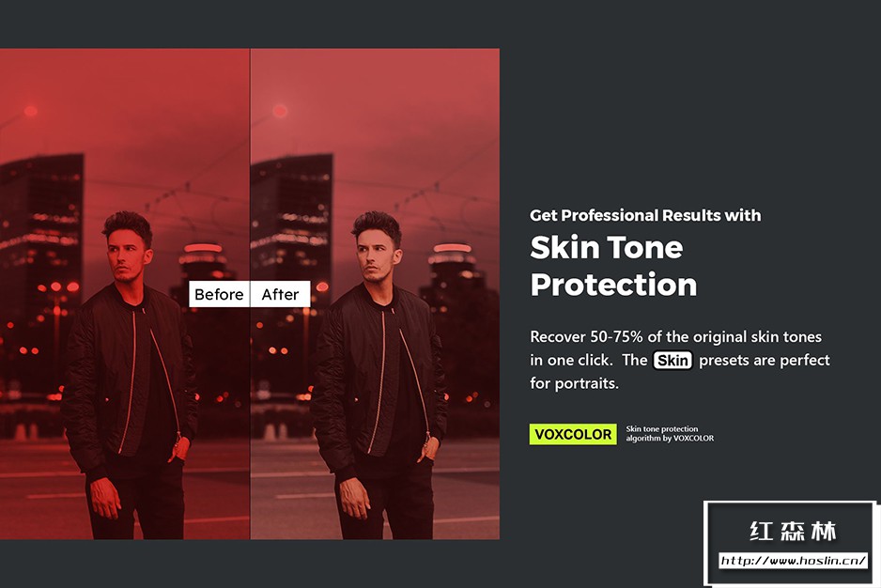The image size is (881, 588).
Task: Click the red moon in the Before image
Action: (x=31, y=110)
